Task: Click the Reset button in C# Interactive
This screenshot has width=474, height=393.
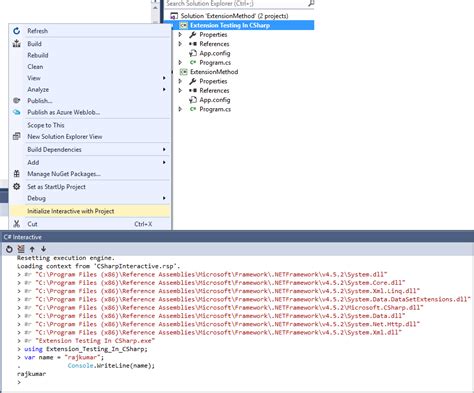Action: 9,249
